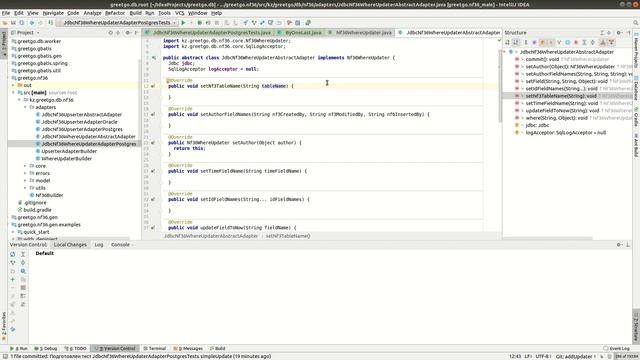Expand the core package in Project tree

(25, 166)
